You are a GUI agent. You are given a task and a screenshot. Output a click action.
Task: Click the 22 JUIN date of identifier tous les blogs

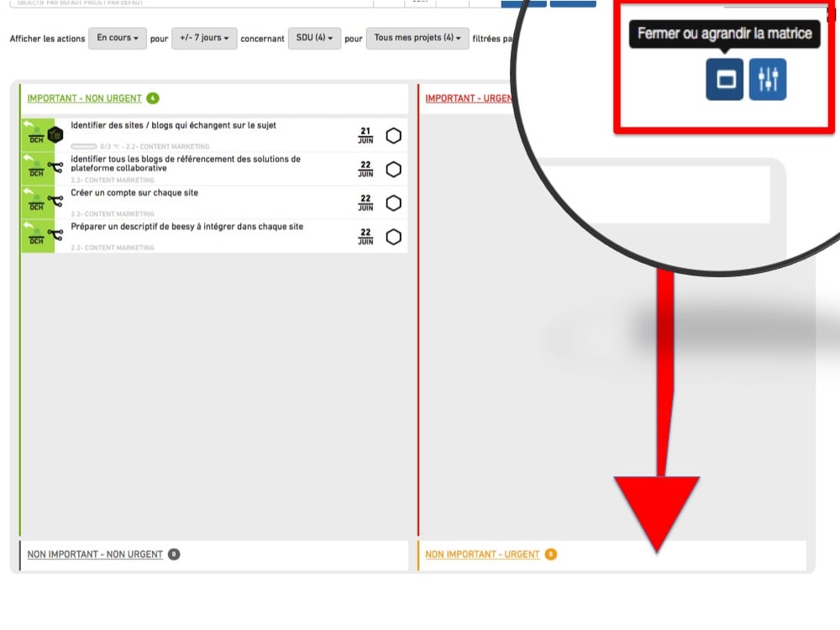tap(365, 170)
